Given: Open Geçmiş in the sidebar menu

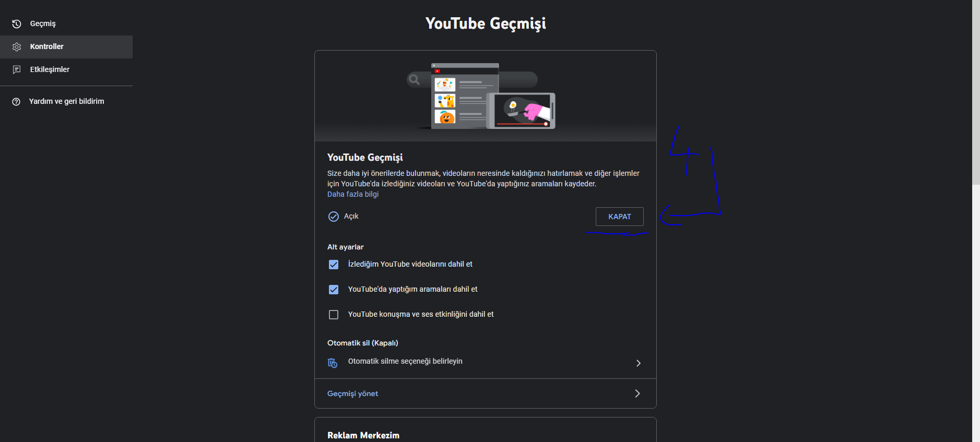Looking at the screenshot, I should (66, 24).
